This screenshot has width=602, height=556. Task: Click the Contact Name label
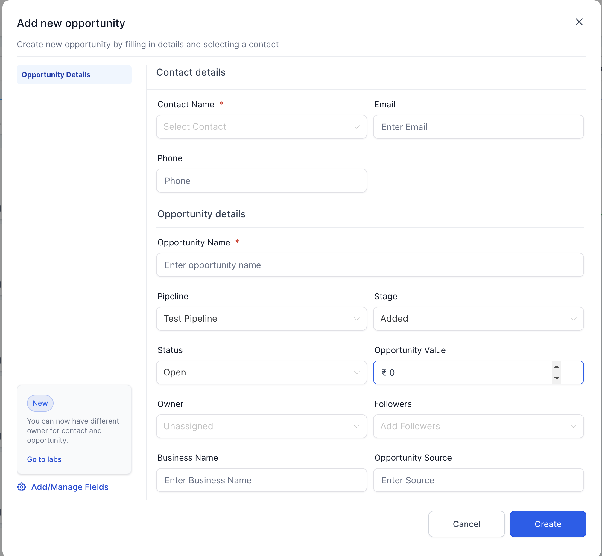186,104
